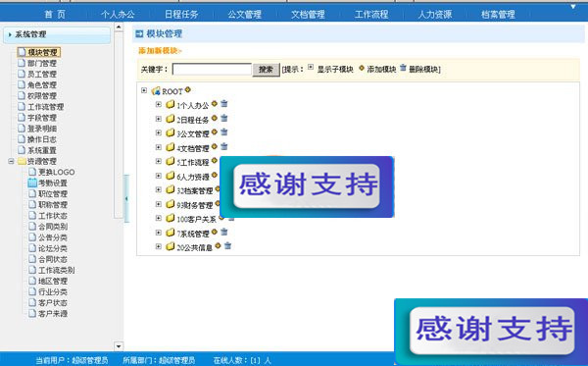The height and width of the screenshot is (366, 588).
Task: Click the sidebar scrollbar down arrow
Action: pyautogui.click(x=119, y=346)
